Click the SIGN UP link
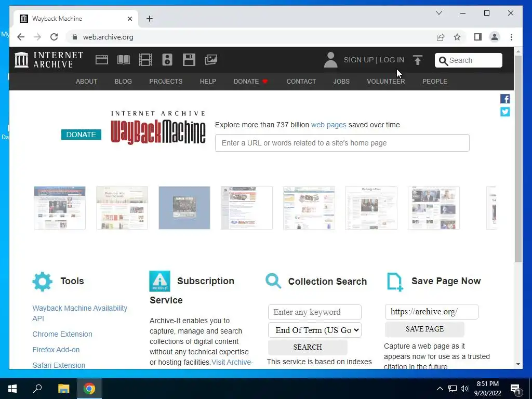The height and width of the screenshot is (399, 532). point(358,60)
